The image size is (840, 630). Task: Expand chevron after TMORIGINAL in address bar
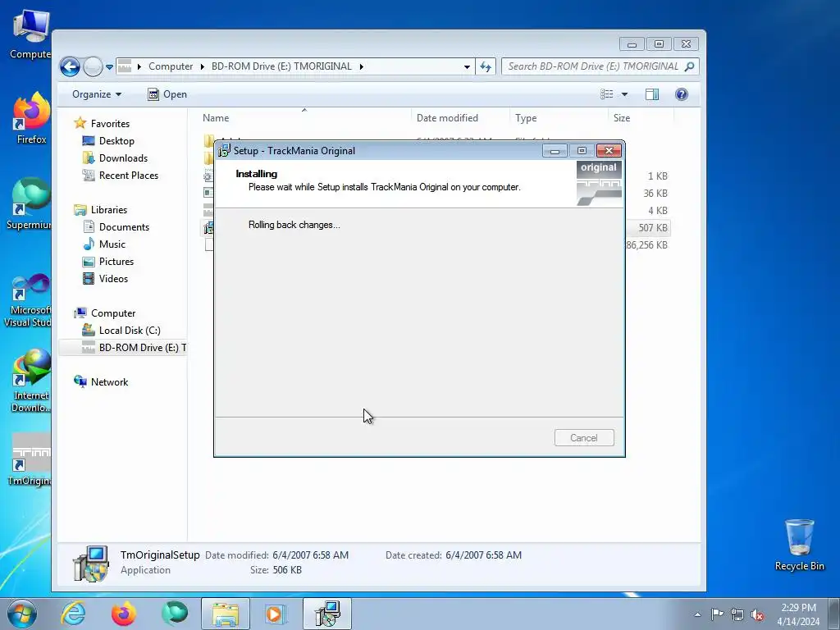pos(362,66)
